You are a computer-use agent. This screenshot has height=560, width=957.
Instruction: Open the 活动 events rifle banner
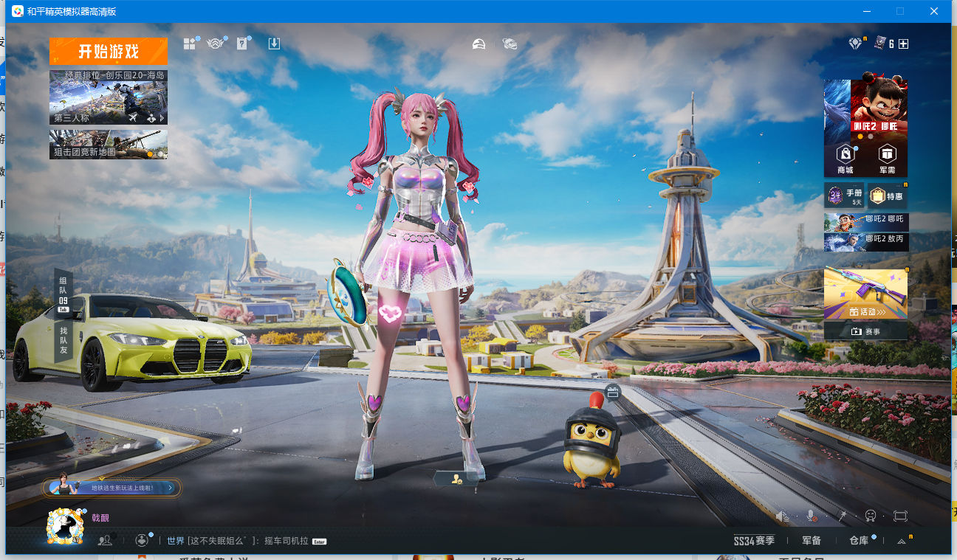point(865,294)
